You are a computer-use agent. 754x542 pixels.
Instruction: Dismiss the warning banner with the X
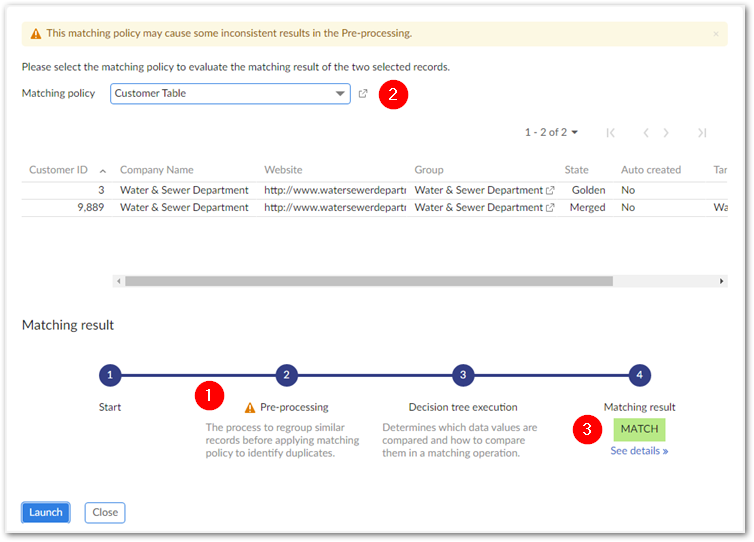(715, 33)
